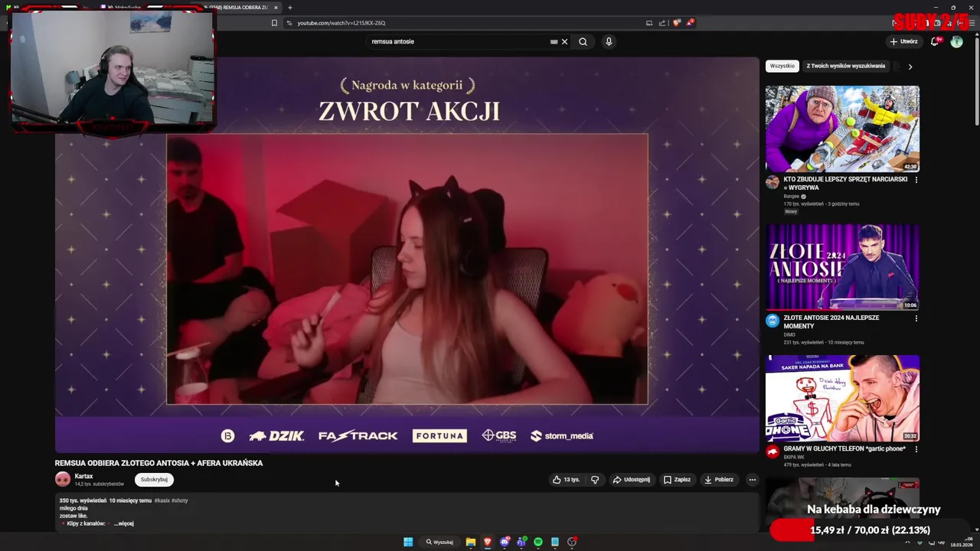Open YouTube notifications bell
This screenshot has width=980, height=551.
tap(935, 42)
